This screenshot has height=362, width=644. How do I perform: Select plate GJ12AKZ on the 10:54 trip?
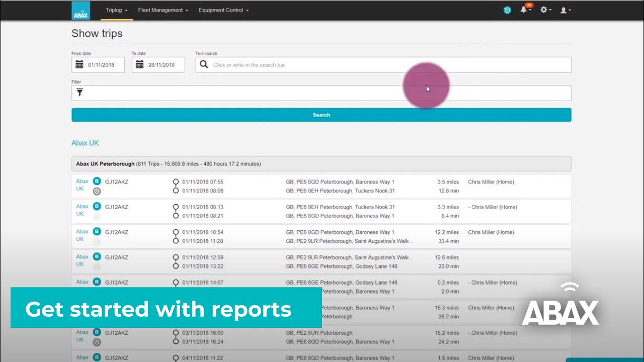pyautogui.click(x=117, y=232)
